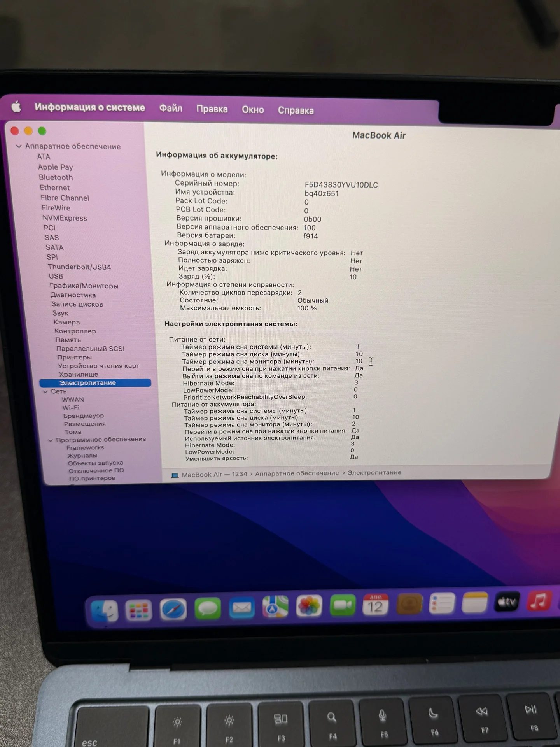Collapse the Программное обеспечение section
This screenshot has height=747, width=560.
click(x=51, y=440)
